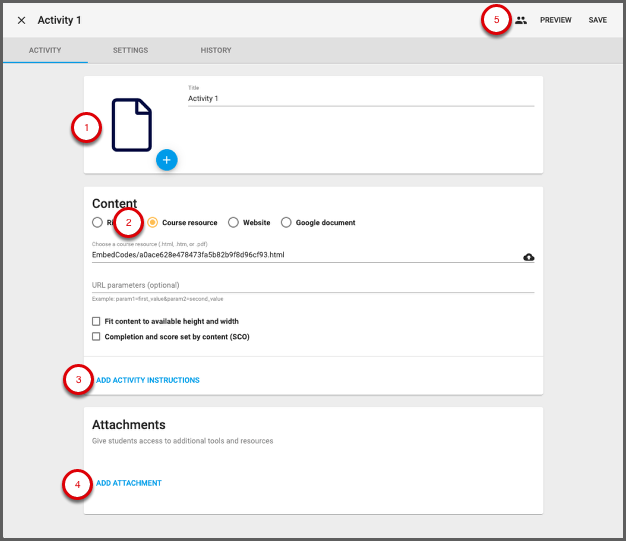The width and height of the screenshot is (626, 541).
Task: Close the Activity 1 editor
Action: point(21,20)
